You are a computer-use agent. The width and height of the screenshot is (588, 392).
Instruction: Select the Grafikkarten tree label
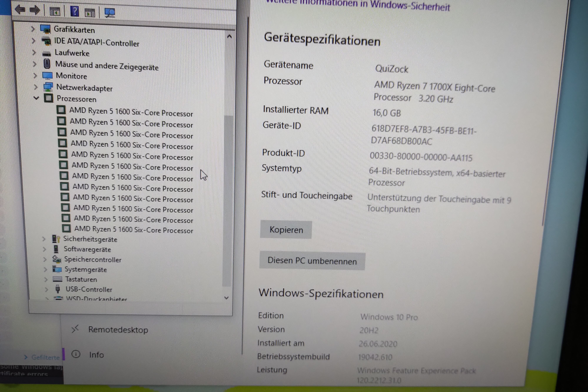[x=74, y=29]
